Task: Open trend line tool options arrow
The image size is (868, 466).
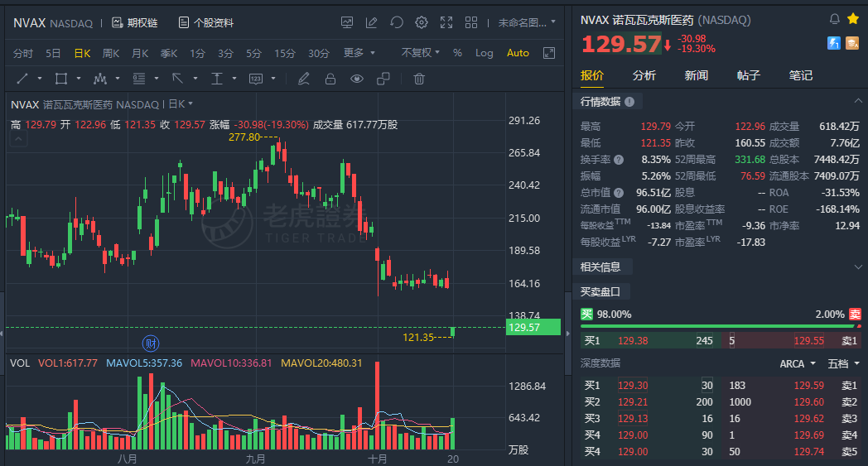Action: [40, 79]
